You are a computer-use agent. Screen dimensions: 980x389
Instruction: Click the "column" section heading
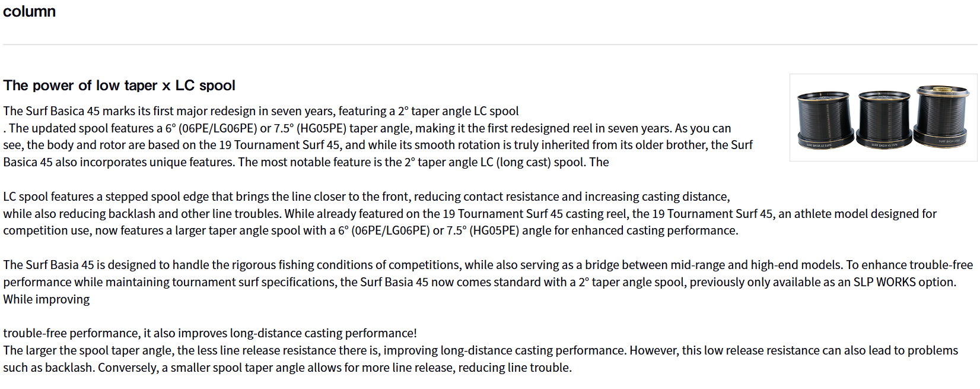click(29, 11)
